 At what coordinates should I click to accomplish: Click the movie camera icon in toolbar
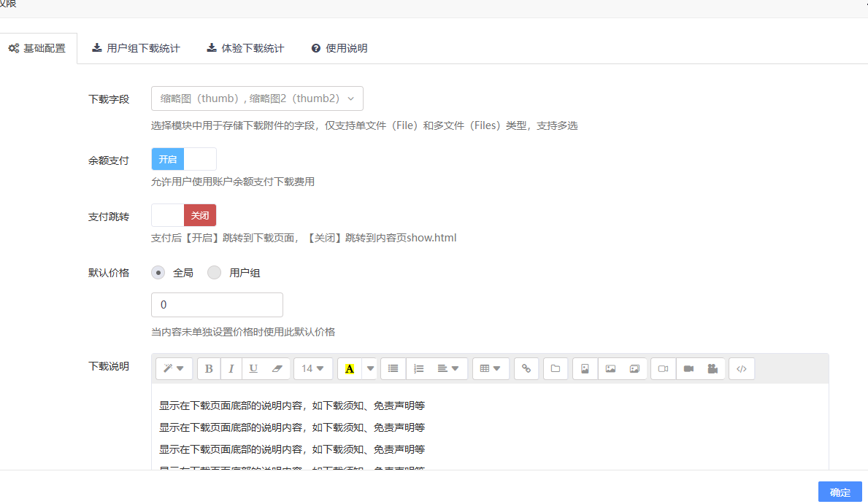tap(713, 368)
